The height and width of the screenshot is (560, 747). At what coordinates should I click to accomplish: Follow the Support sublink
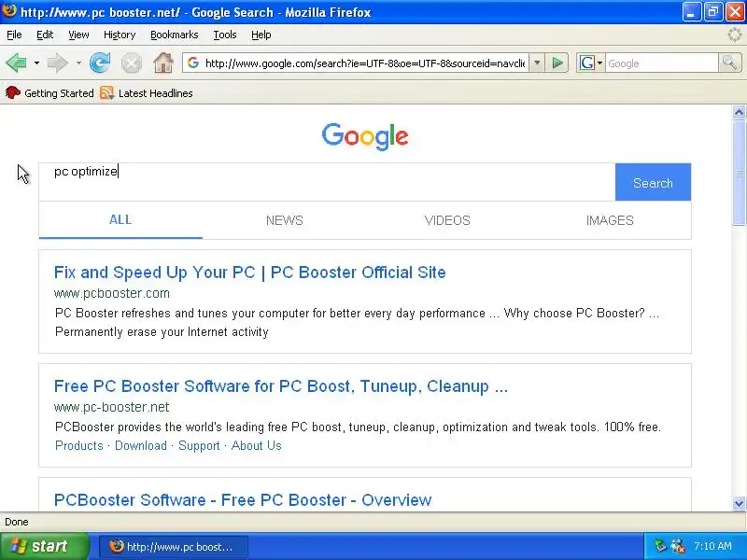(199, 446)
